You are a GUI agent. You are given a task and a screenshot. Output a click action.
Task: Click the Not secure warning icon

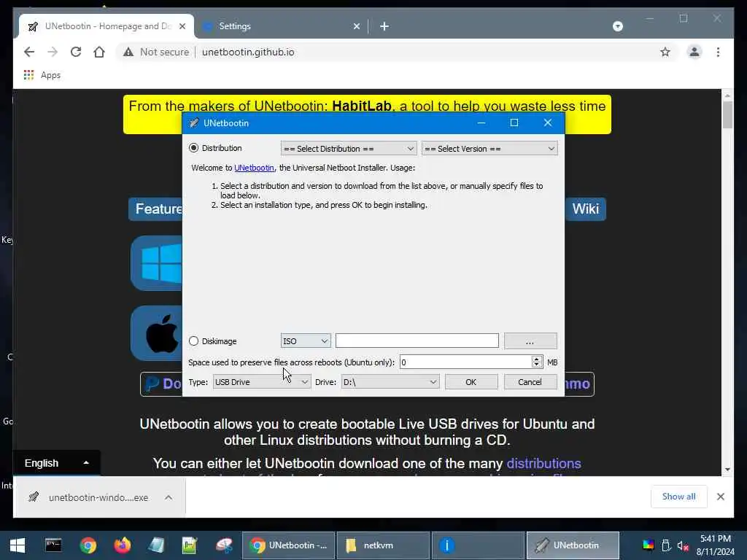point(128,52)
